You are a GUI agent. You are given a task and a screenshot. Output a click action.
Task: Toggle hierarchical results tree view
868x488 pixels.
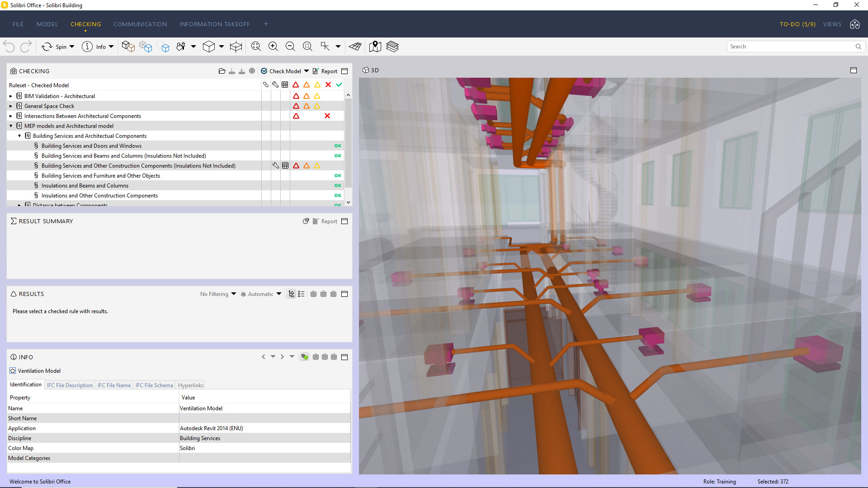coord(292,294)
